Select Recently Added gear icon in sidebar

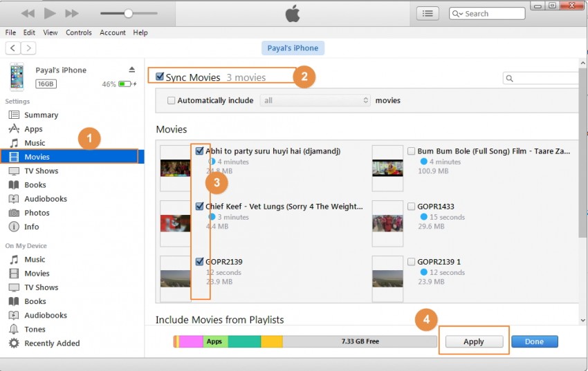13,343
